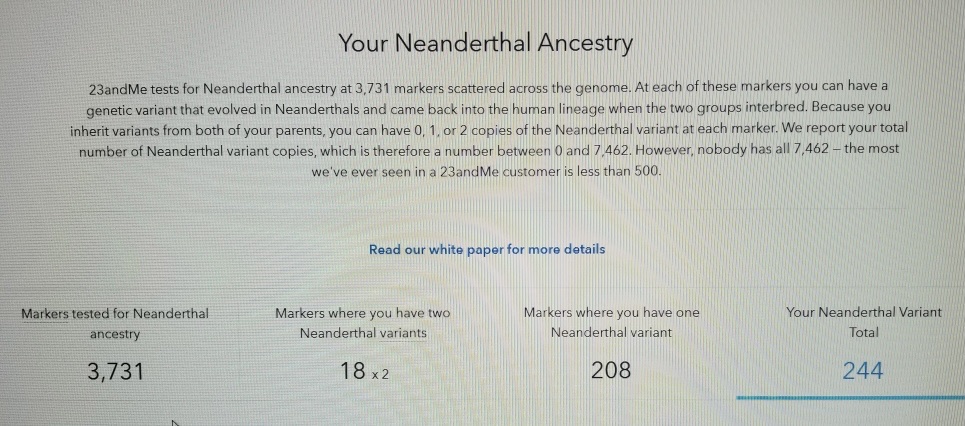Click the word interbred in the paragraph
Viewport: 965px width, 426px height.
775,106
